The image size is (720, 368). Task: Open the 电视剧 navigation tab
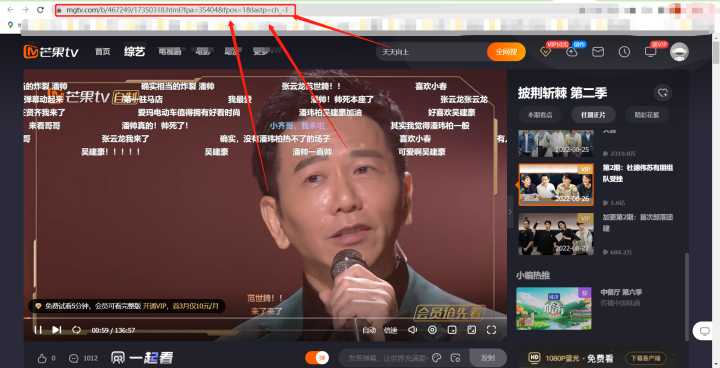(x=170, y=51)
